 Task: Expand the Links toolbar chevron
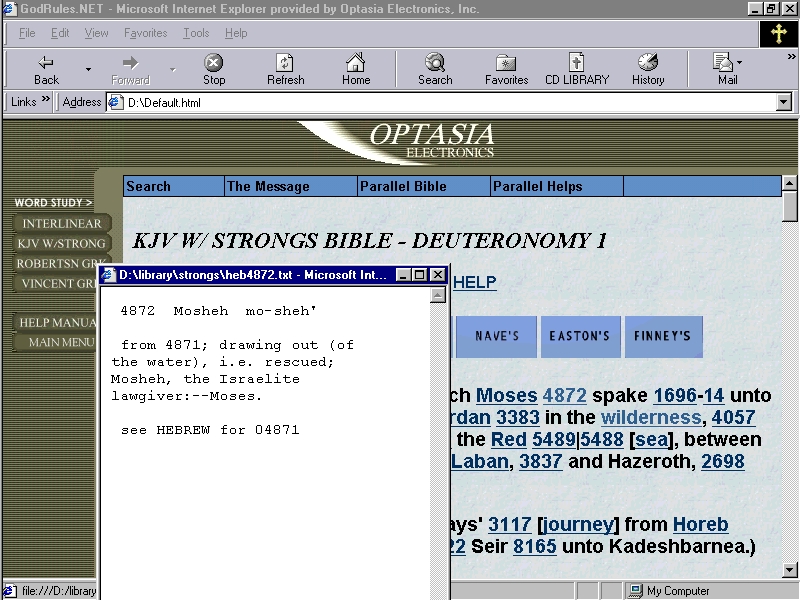(x=46, y=101)
